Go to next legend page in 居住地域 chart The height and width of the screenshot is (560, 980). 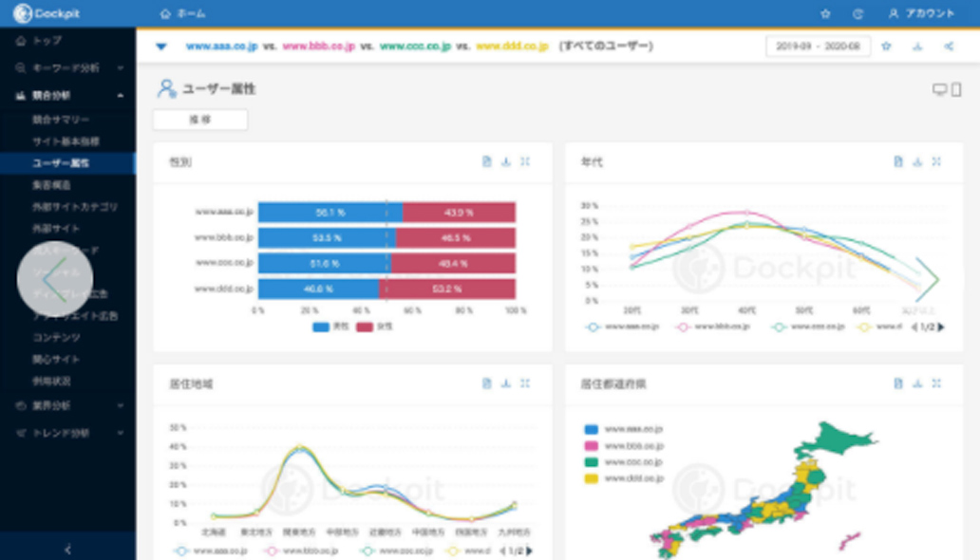click(529, 551)
